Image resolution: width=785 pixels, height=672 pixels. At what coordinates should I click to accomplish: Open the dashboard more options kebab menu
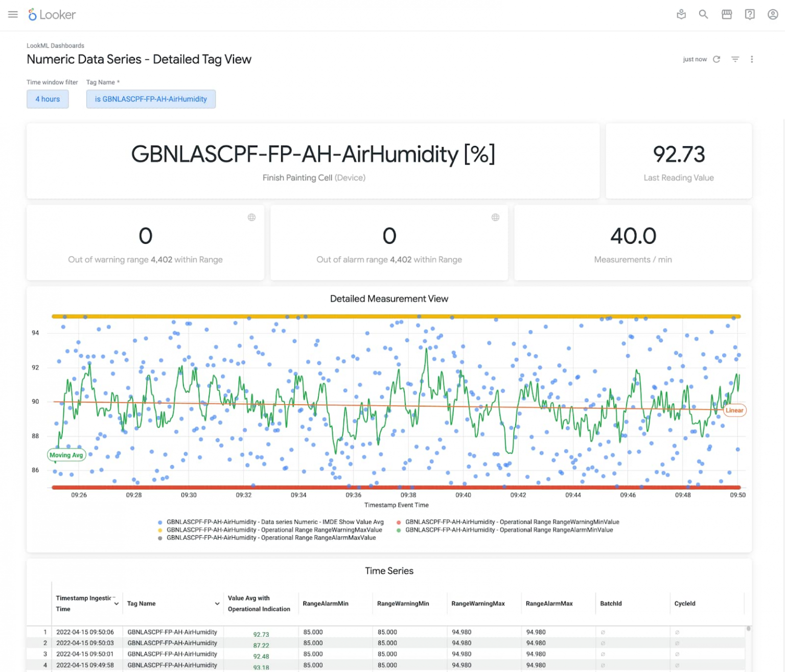tap(752, 59)
